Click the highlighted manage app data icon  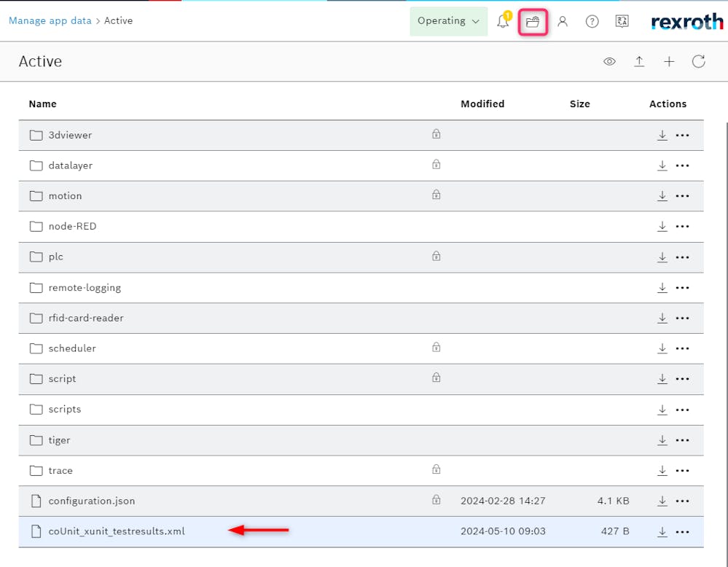533,22
